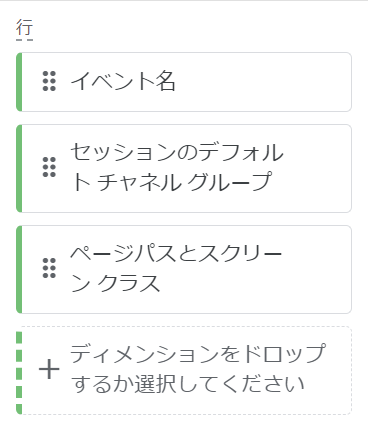368x429 pixels.
Task: Click the drag handle of ページパスとスクリーン クラス
Action: [49, 268]
